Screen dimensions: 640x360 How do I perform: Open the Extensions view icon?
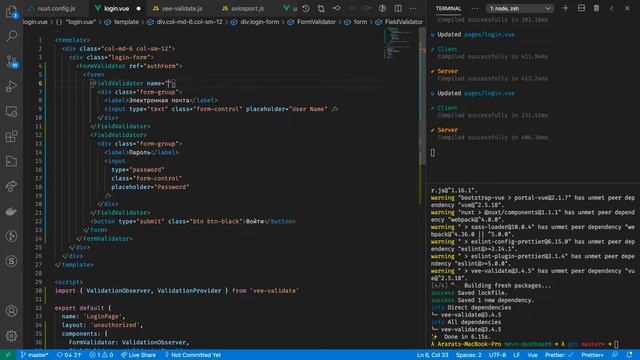pyautogui.click(x=11, y=136)
